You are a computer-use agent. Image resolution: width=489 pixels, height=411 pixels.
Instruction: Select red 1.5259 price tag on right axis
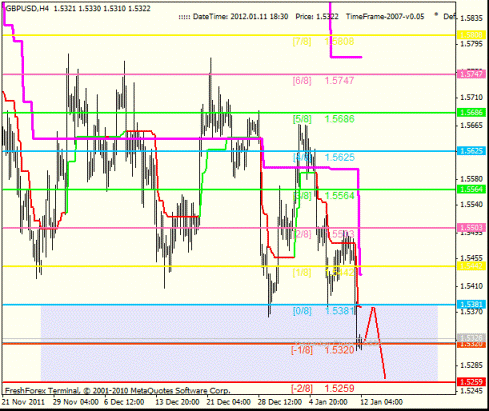click(471, 382)
